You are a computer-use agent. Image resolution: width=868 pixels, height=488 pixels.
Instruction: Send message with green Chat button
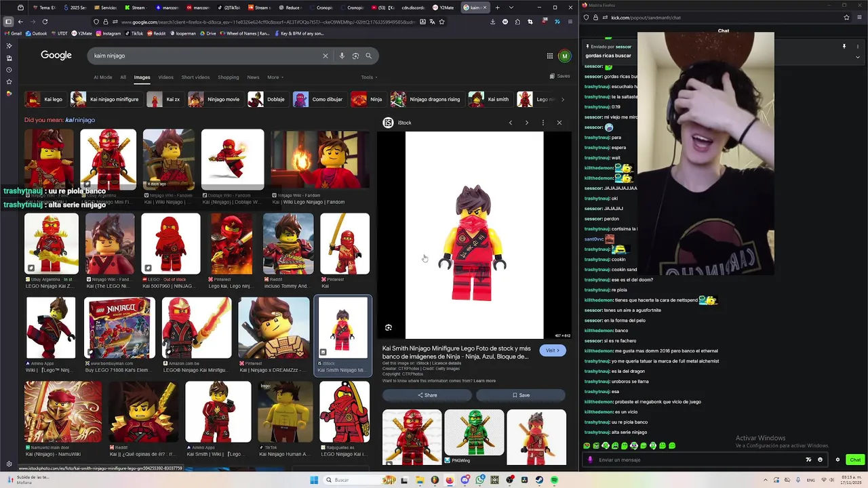855,460
